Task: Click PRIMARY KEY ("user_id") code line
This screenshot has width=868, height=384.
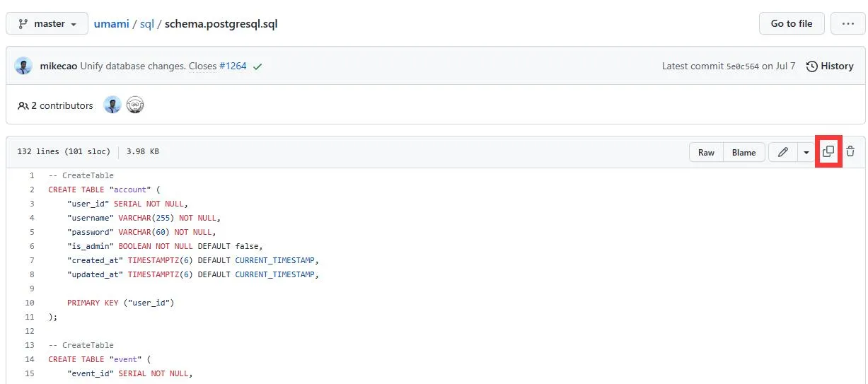Action: (x=120, y=303)
